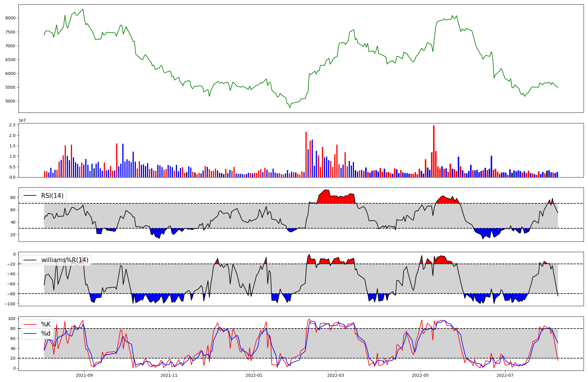Click the blue %d legend line sample
Viewport: 588px width, 382px height.
pyautogui.click(x=30, y=334)
